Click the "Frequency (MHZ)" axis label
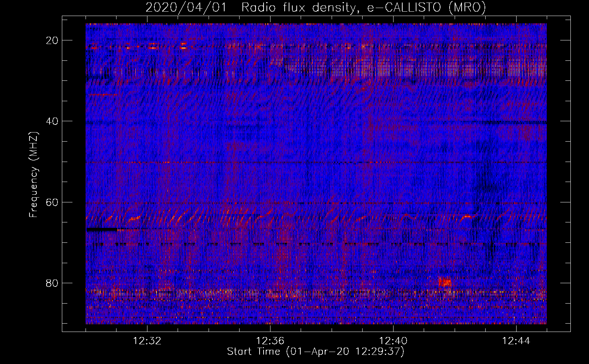589x364 pixels. (33, 175)
